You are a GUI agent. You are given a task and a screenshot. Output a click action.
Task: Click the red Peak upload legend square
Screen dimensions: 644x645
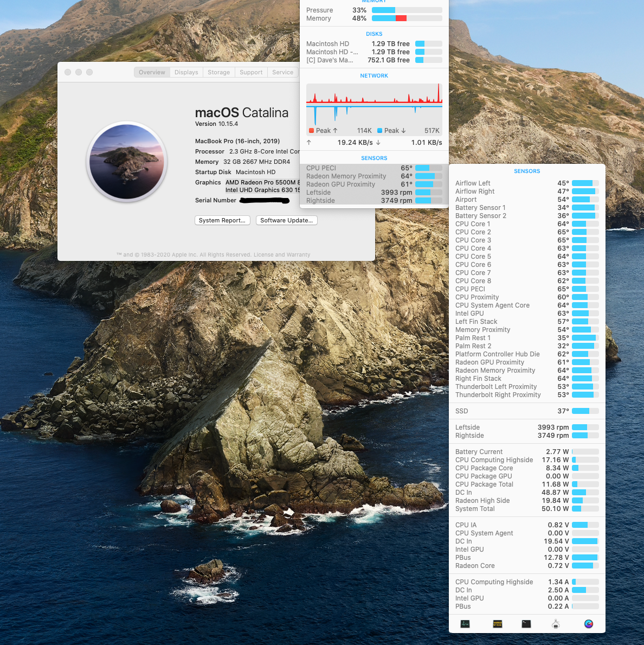pyautogui.click(x=312, y=130)
